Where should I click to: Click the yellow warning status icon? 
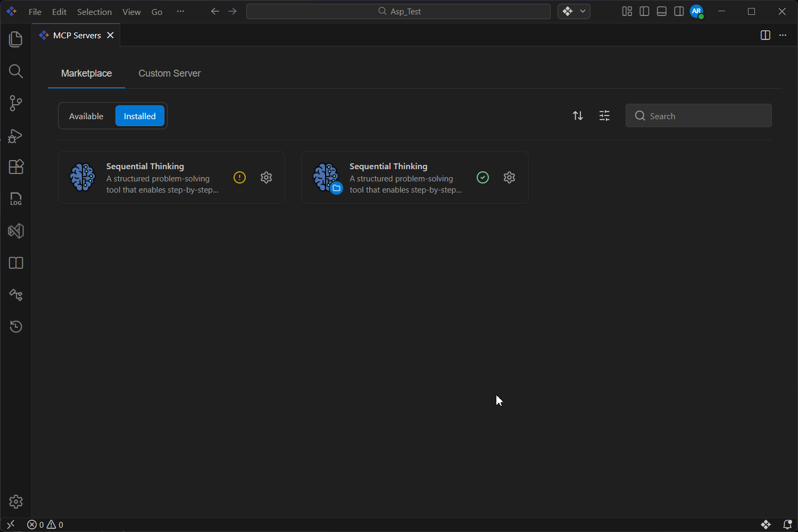pyautogui.click(x=240, y=178)
